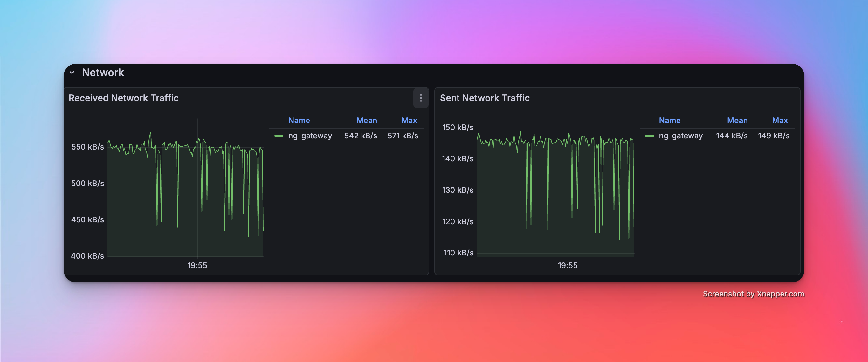Open Received Network Traffic panel menu
Screen dimensions: 868x362
tap(421, 98)
